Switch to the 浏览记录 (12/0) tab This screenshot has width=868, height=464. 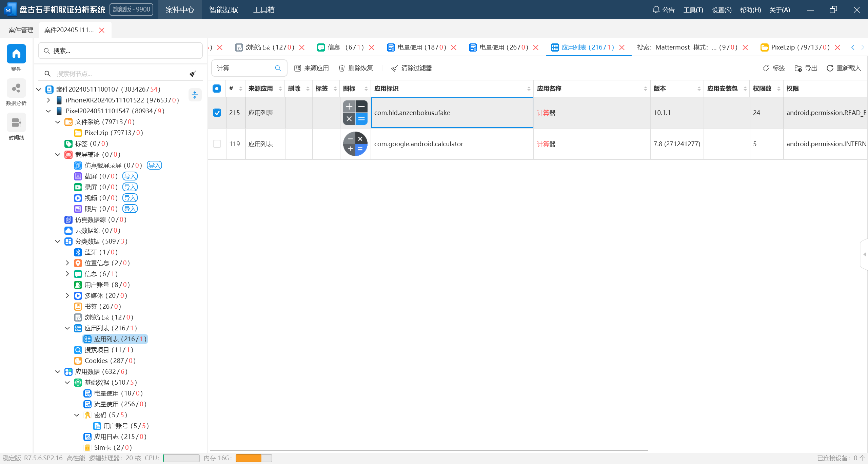point(270,47)
